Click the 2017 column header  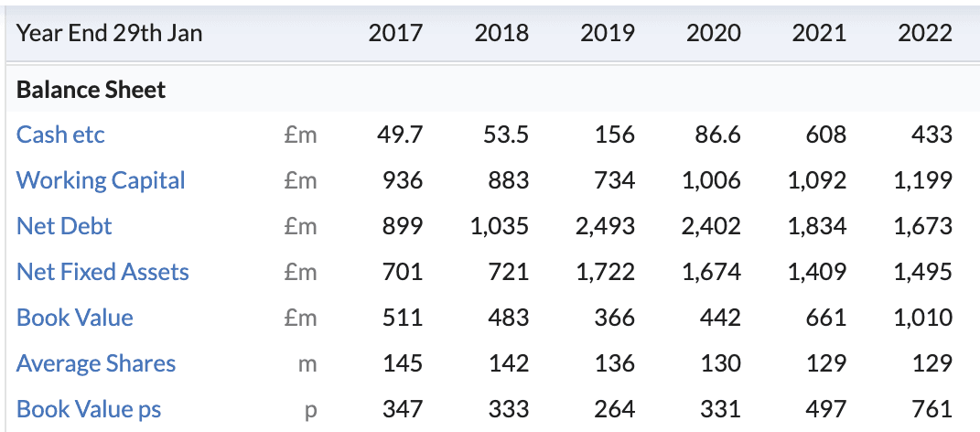coord(395,34)
